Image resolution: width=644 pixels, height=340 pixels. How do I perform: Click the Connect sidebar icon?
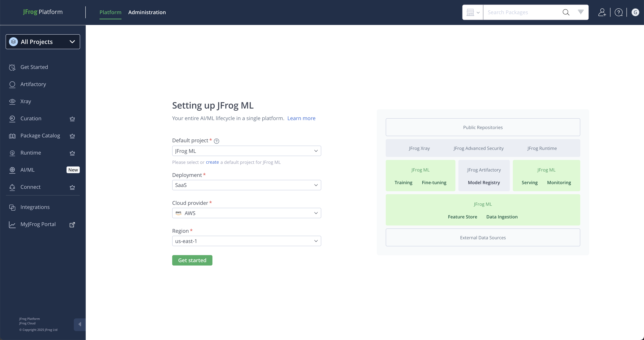coord(12,187)
